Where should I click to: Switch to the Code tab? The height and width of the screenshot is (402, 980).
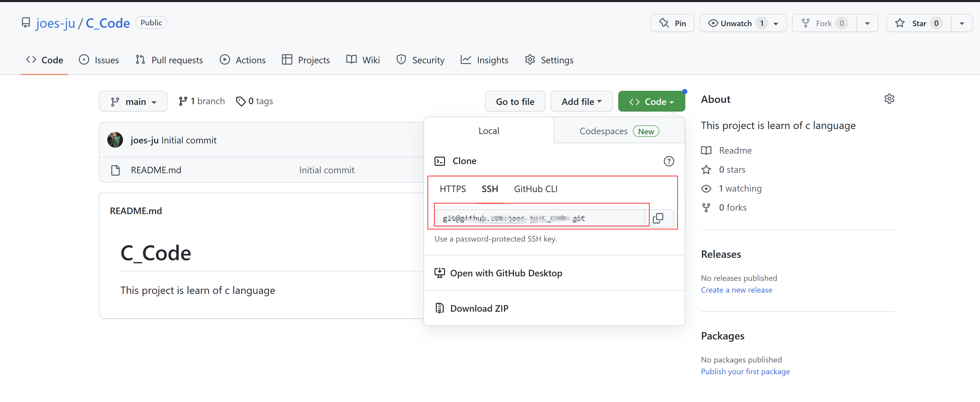pyautogui.click(x=44, y=60)
